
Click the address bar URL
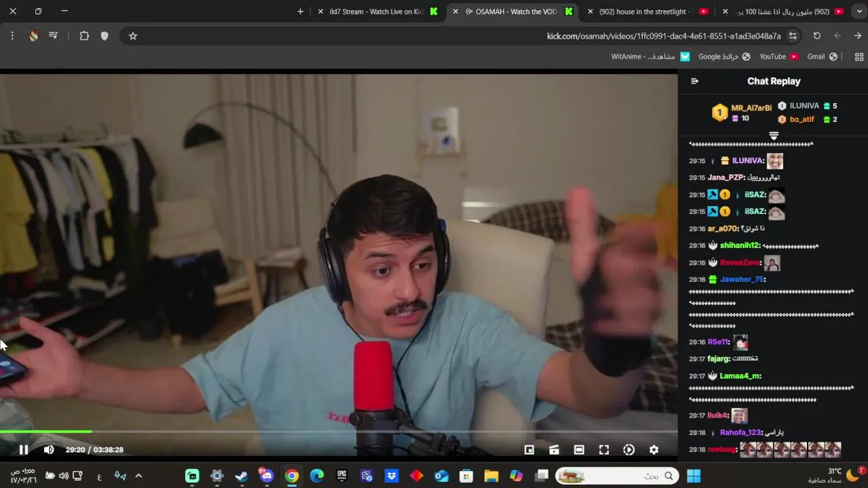pos(664,36)
